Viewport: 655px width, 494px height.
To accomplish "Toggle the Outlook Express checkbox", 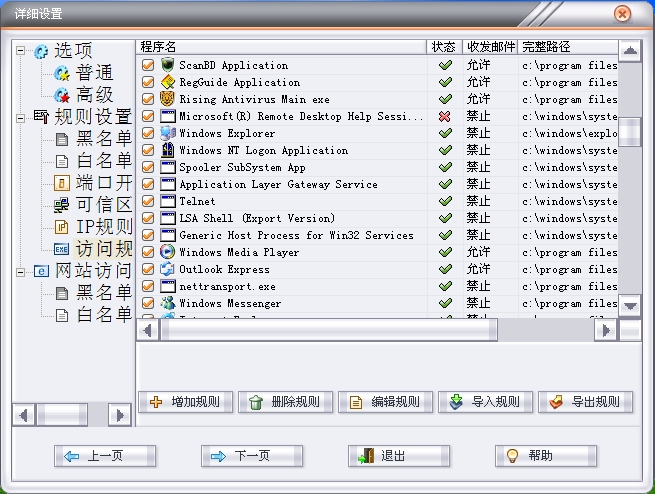I will (148, 269).
